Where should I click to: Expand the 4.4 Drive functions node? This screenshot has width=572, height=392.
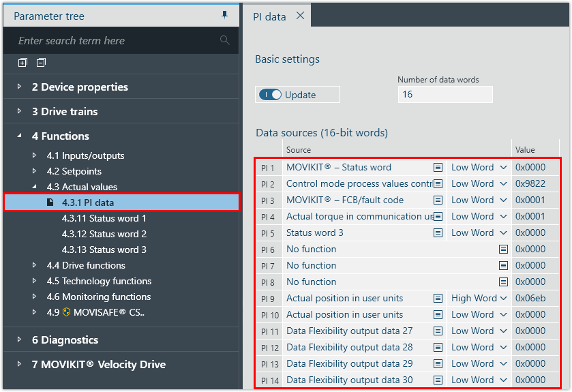pyautogui.click(x=35, y=266)
